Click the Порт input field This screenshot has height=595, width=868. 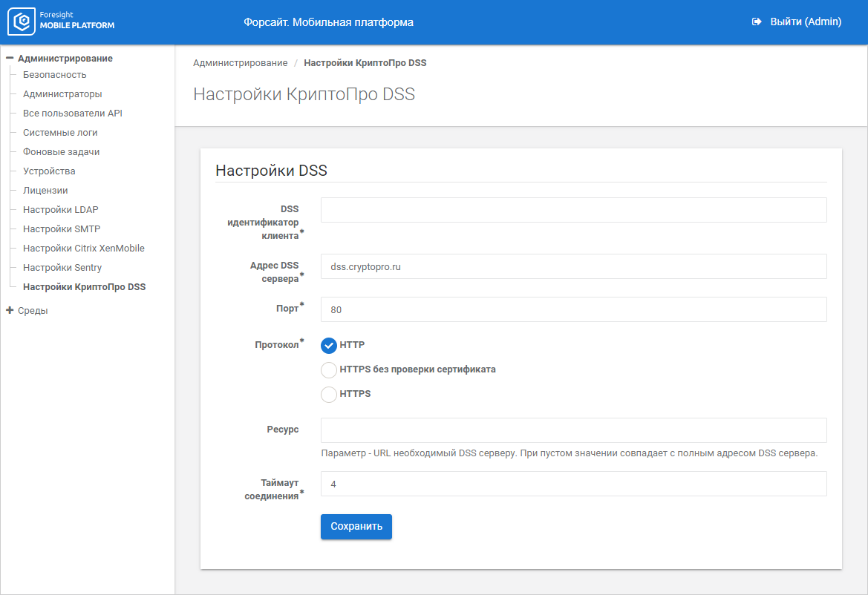coord(573,309)
